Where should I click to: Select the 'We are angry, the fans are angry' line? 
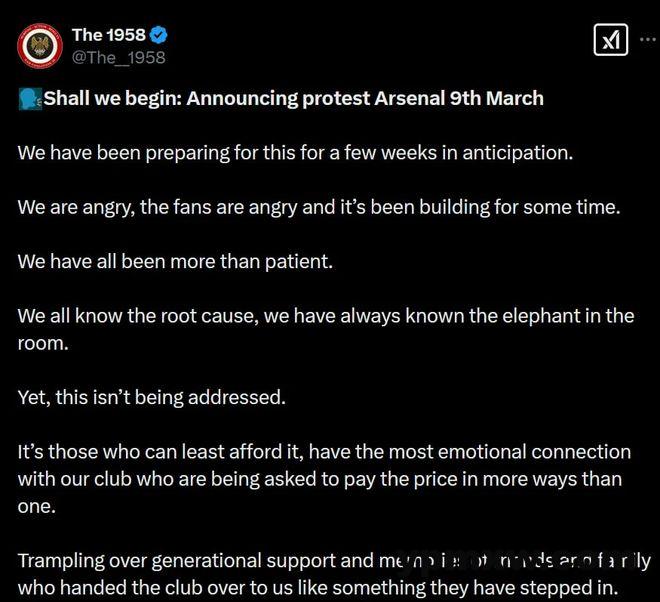319,208
